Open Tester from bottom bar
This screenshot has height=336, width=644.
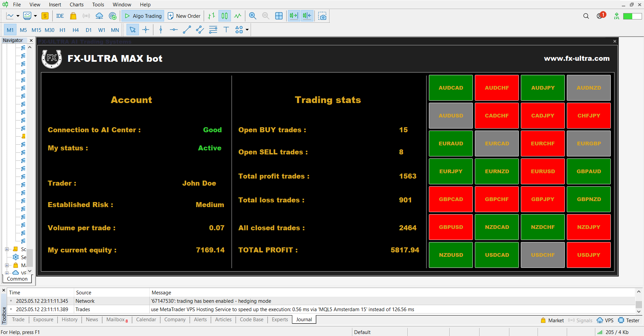pos(629,320)
